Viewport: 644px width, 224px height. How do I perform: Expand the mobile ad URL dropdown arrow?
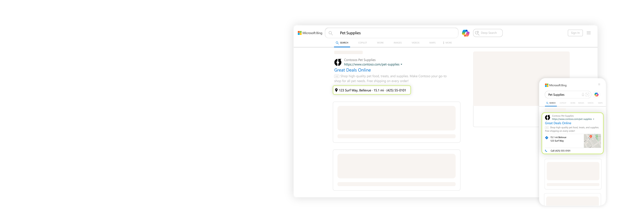coord(593,119)
